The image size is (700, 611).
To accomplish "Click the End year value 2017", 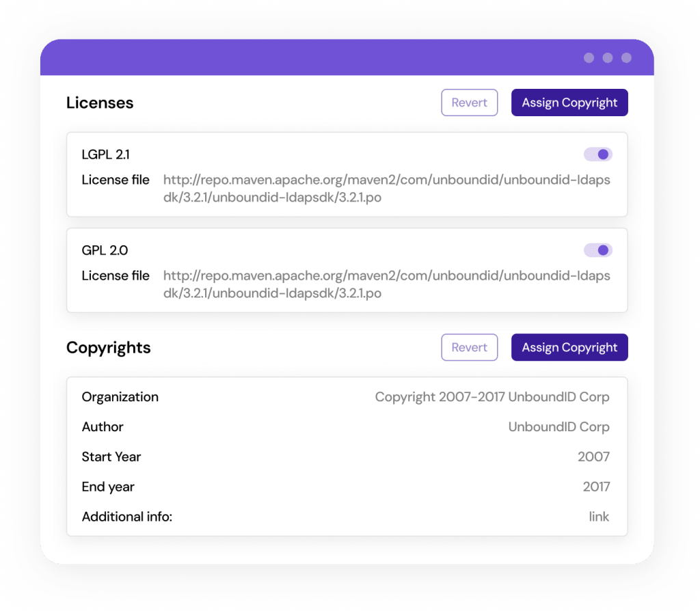I will click(x=596, y=487).
